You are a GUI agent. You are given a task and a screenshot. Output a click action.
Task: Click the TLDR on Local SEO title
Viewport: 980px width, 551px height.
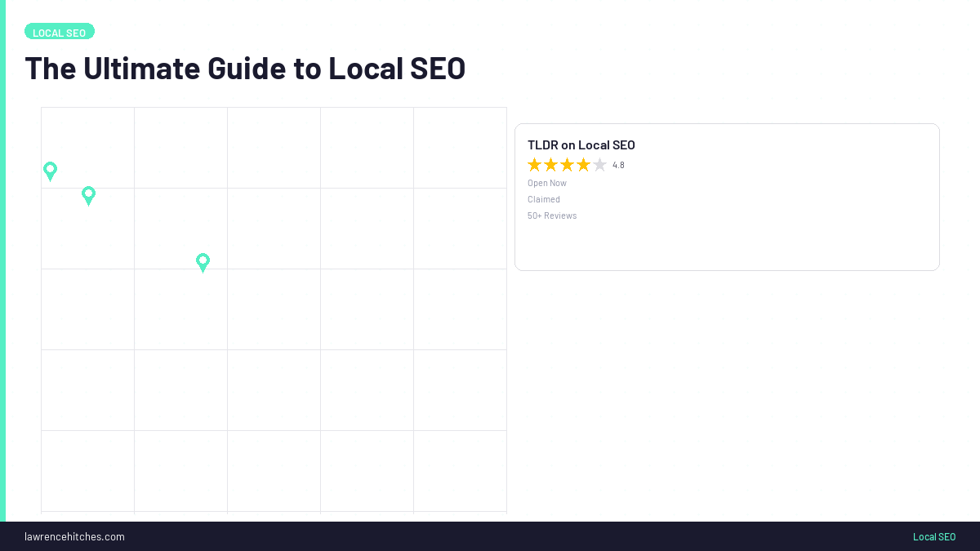(581, 145)
